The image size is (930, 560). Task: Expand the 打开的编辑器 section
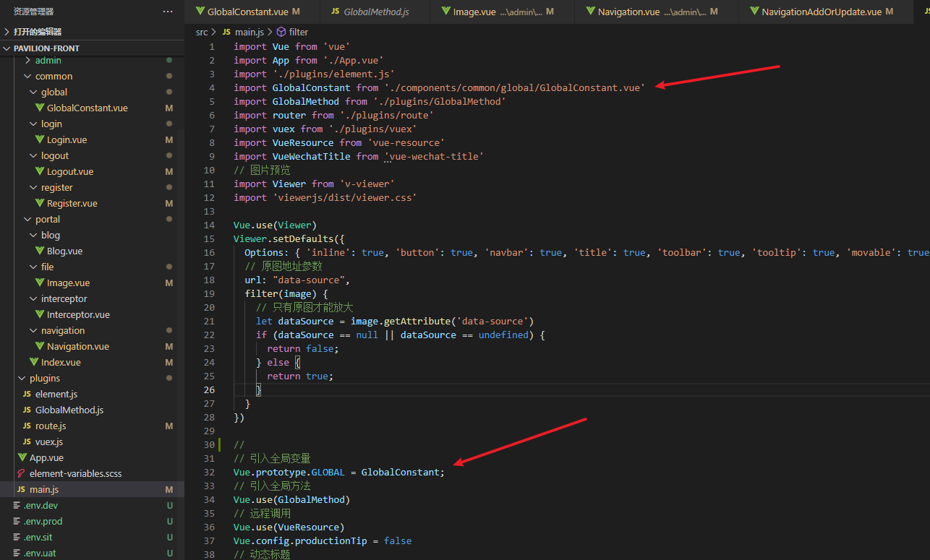(7, 32)
